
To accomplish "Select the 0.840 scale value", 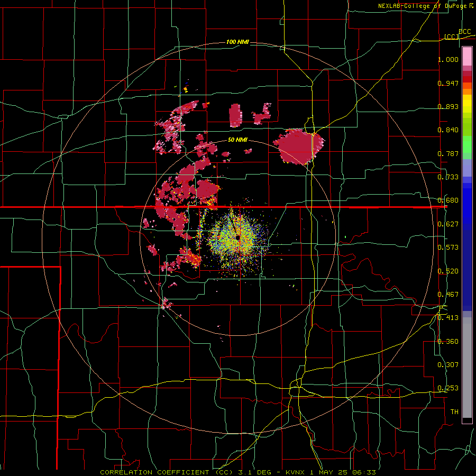I will [x=448, y=130].
